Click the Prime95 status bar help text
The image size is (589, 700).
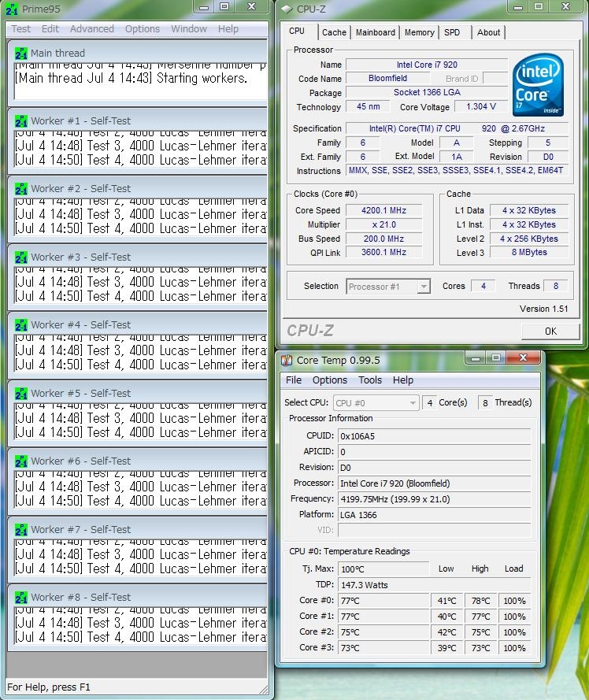coord(49,687)
